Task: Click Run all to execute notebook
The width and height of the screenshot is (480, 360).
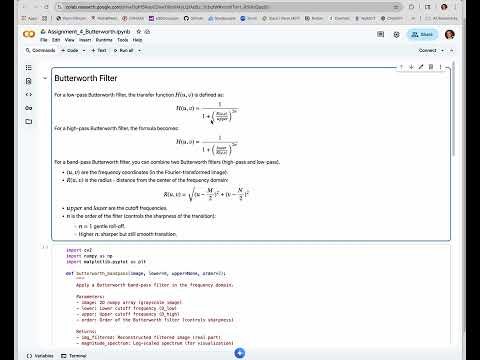Action: pos(123,50)
